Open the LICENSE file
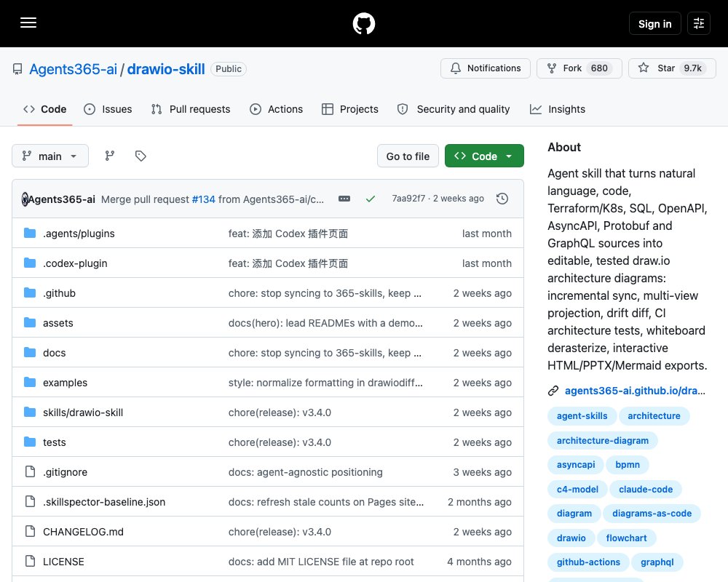The image size is (728, 582). tap(63, 562)
